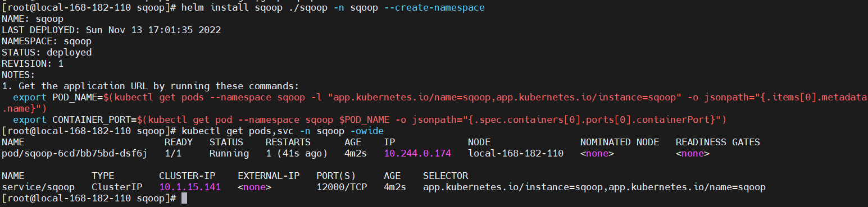Viewport: 868px width, 207px height.
Task: Click the EXTERNAL-IP column header
Action: pos(269,176)
